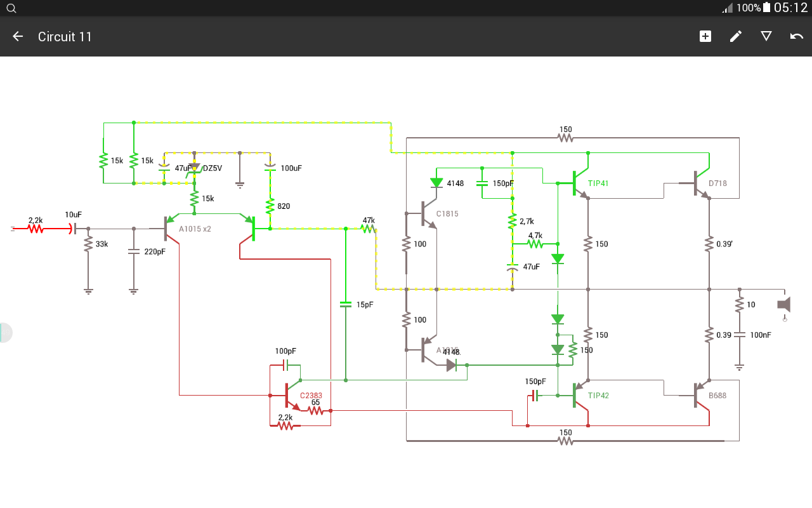This screenshot has height=508, width=812.
Task: Select the 33k resistor to ground
Action: pos(88,244)
